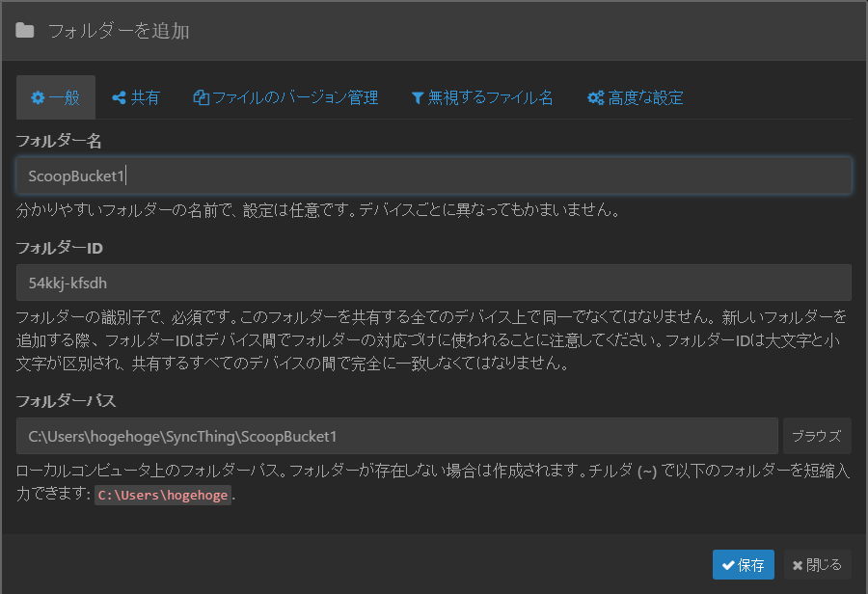Image resolution: width=868 pixels, height=594 pixels.
Task: Click the フォルダーID label
Action: pos(59,248)
